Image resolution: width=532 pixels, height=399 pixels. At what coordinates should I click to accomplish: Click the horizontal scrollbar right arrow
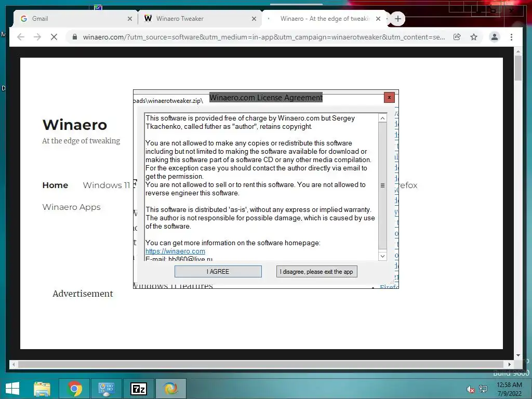509,364
